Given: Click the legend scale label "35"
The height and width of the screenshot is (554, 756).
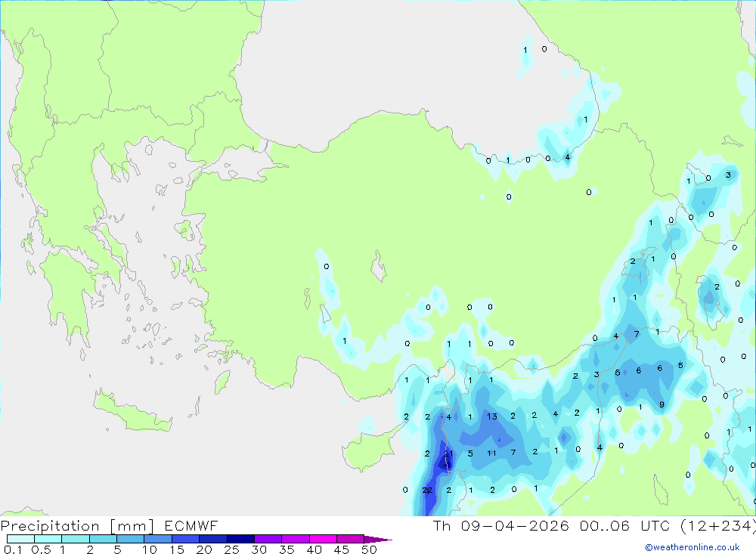Looking at the screenshot, I should (287, 549).
